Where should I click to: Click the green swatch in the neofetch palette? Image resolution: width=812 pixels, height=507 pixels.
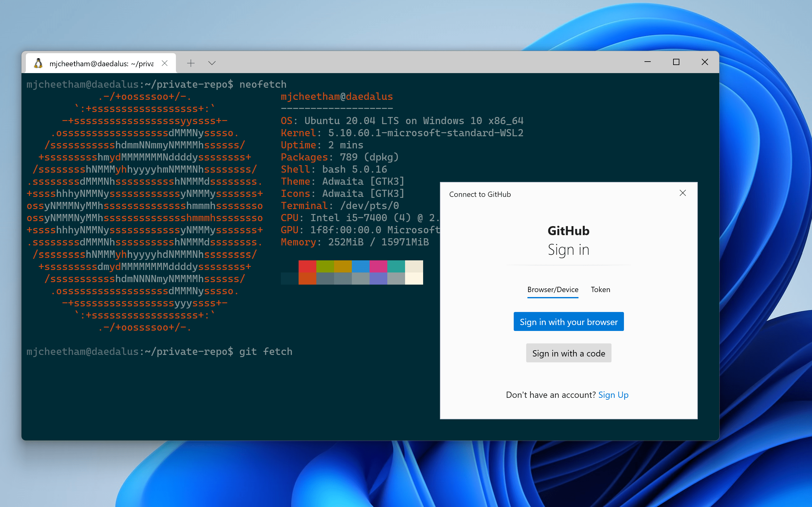click(325, 267)
